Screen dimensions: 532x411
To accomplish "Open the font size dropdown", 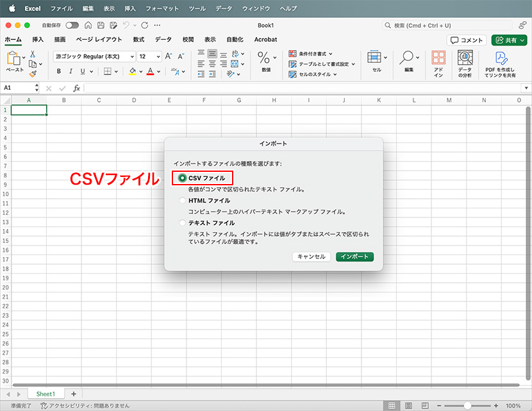I will (158, 56).
